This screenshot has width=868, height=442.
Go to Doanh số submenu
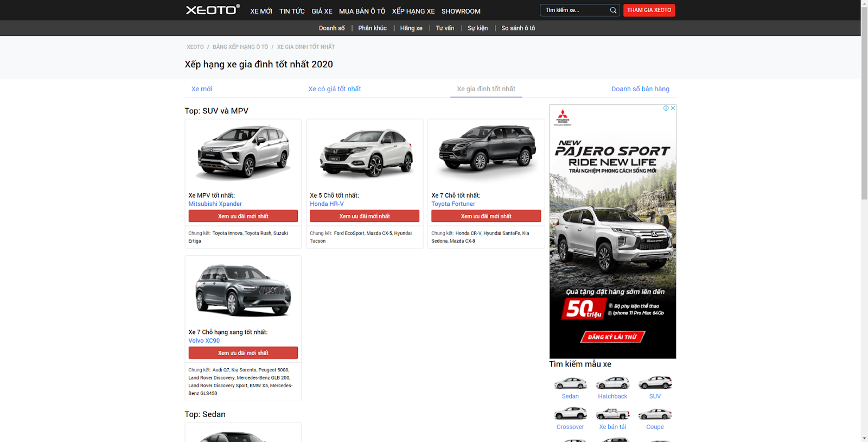click(x=331, y=28)
